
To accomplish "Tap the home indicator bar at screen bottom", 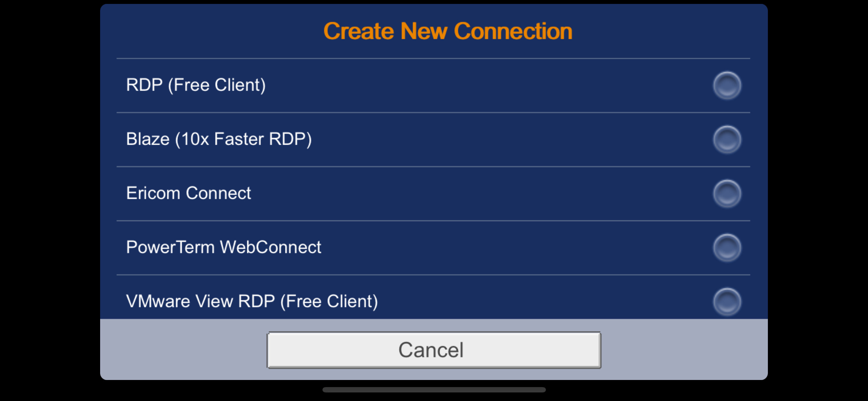I will [434, 390].
